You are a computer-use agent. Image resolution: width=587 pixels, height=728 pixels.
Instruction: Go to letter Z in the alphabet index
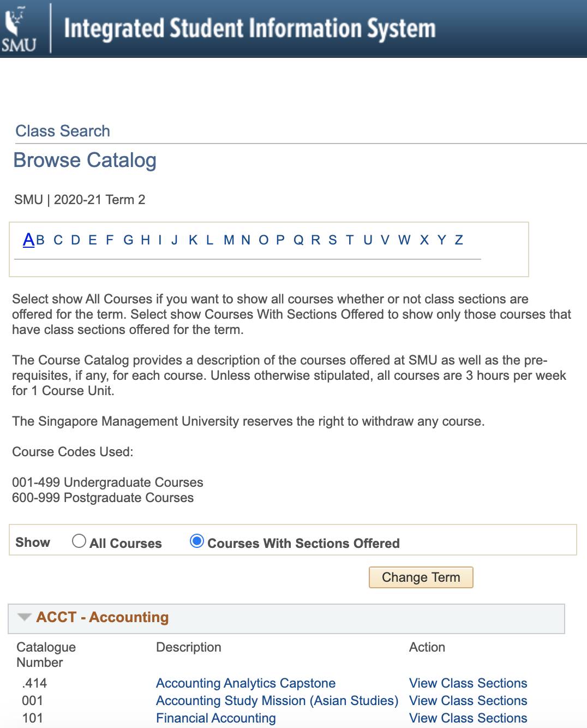tap(459, 240)
